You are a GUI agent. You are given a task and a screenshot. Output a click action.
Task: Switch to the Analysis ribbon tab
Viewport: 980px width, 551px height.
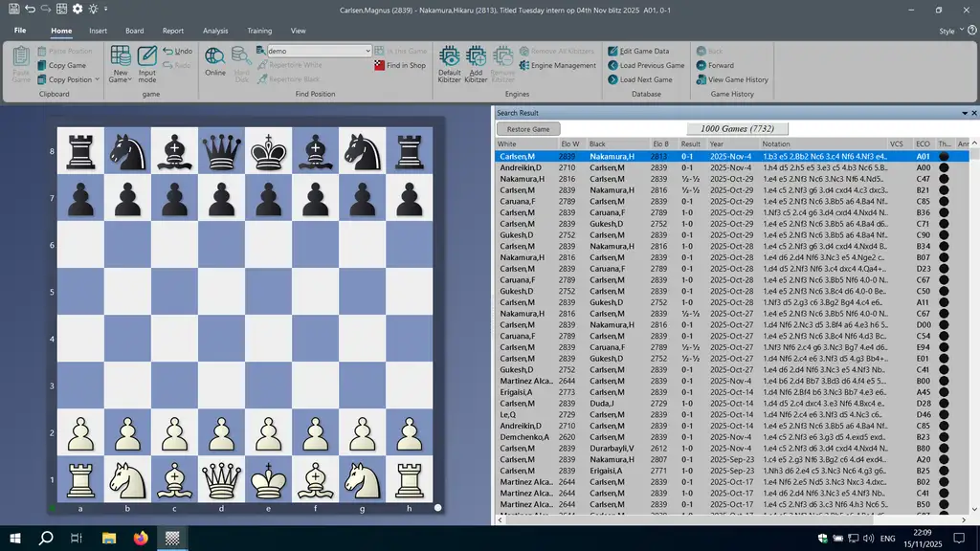215,31
